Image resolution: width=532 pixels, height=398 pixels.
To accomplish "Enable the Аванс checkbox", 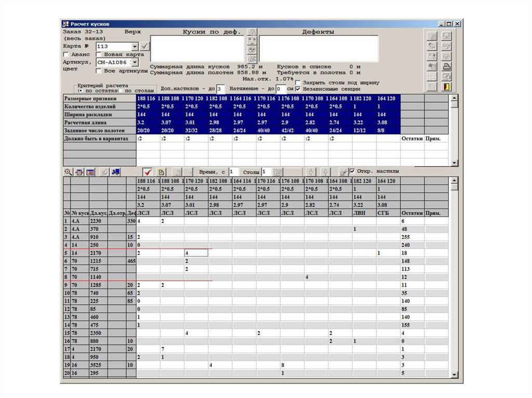I will (66, 54).
